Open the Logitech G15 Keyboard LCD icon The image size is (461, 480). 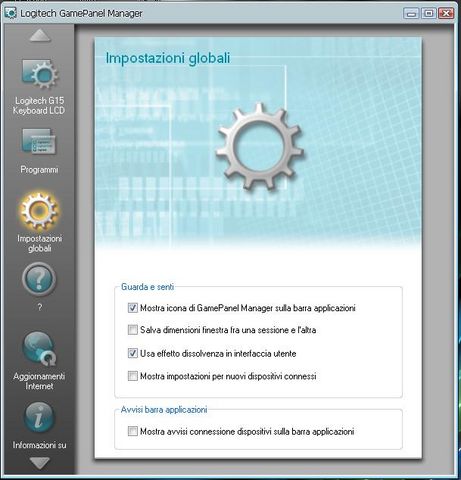tap(39, 74)
